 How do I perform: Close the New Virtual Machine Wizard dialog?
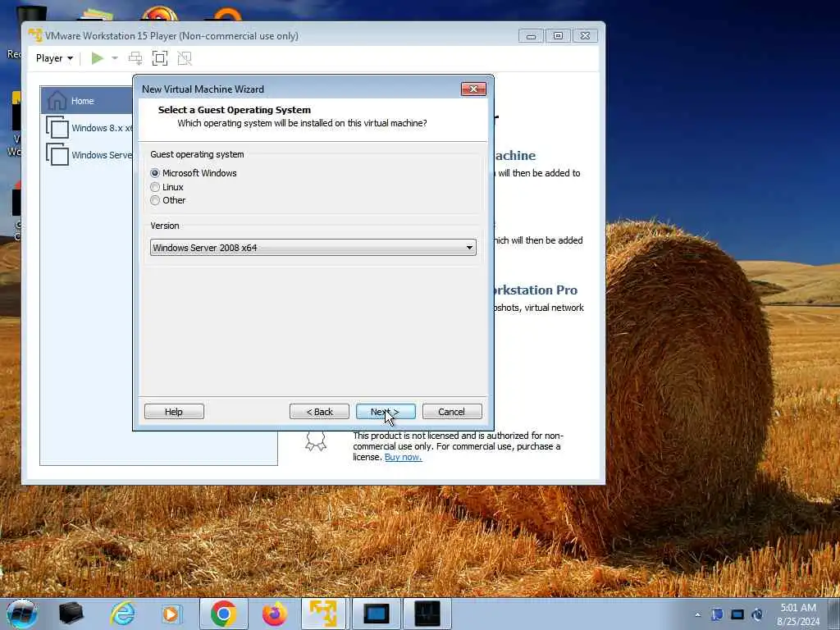[x=473, y=89]
